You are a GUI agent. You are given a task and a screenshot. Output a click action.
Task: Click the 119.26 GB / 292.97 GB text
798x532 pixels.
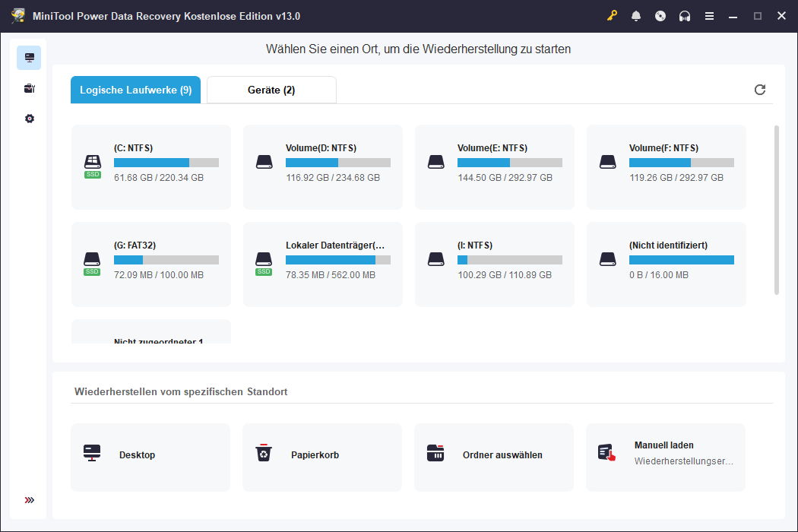pos(676,178)
